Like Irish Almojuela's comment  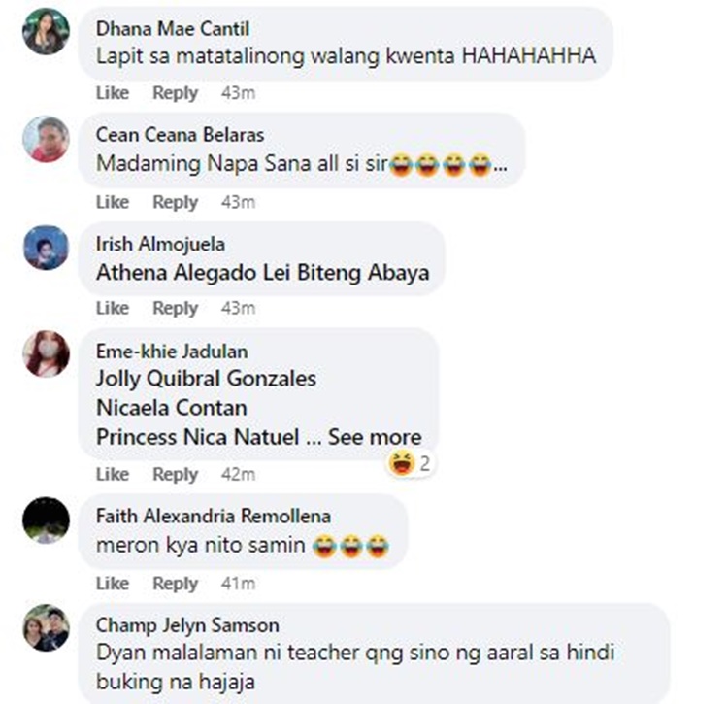click(x=113, y=308)
